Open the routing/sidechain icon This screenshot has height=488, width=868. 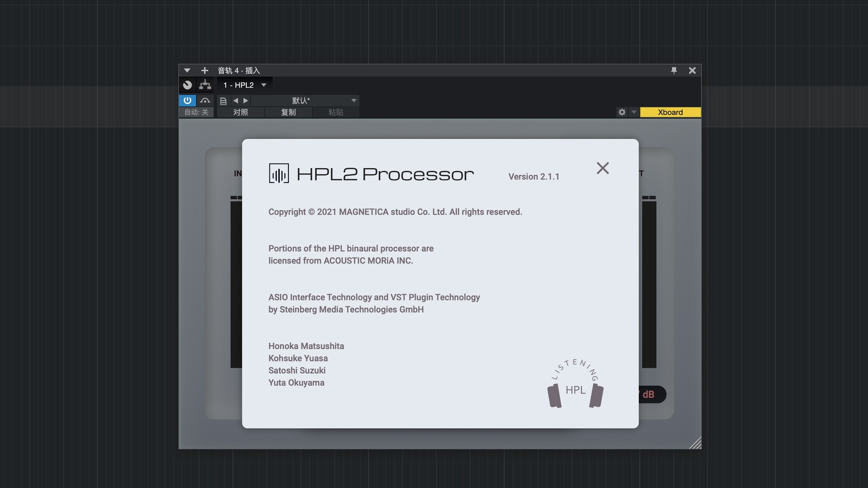click(205, 85)
